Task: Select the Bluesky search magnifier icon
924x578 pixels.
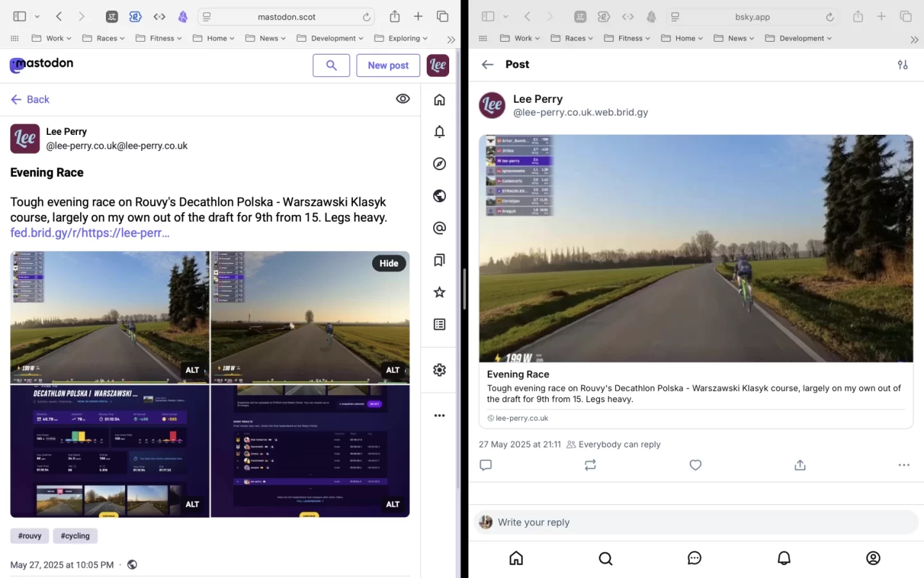Action: pyautogui.click(x=606, y=558)
